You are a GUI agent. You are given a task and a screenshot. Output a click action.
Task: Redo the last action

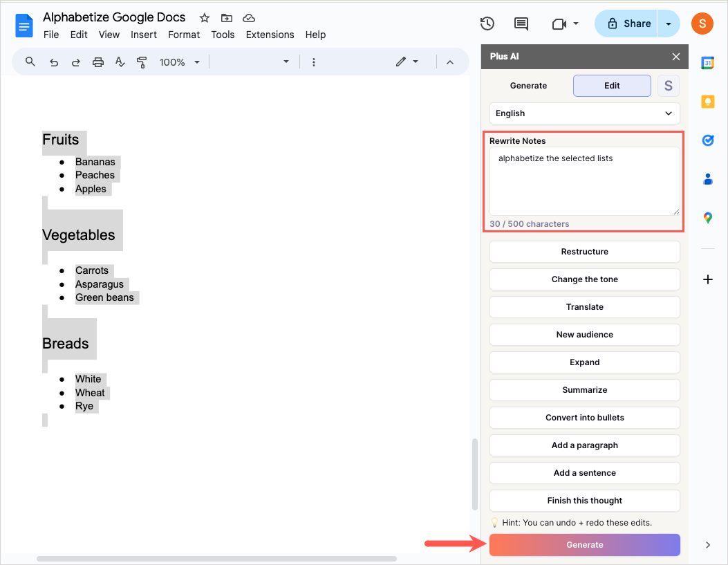75,62
